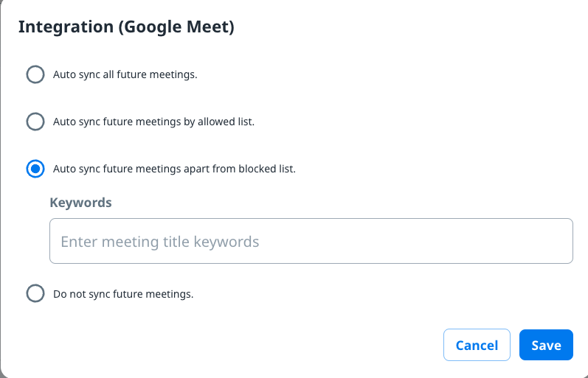The image size is (588, 378).
Task: Click the Keywords input field
Action: (x=311, y=241)
